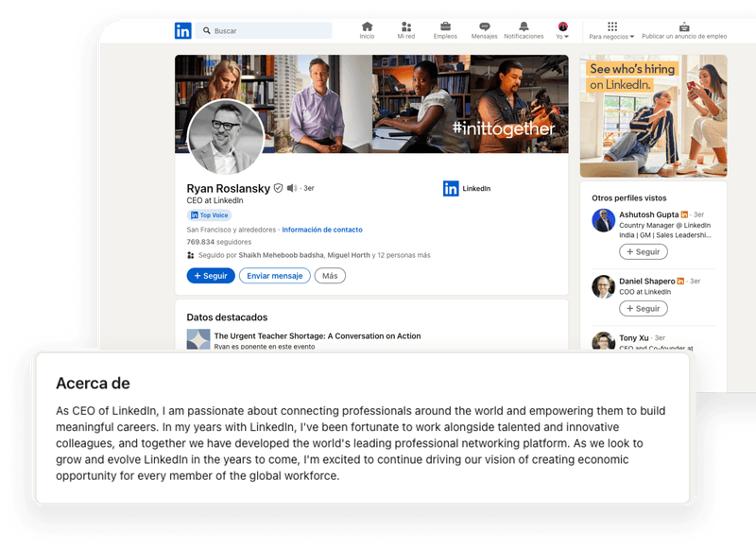This screenshot has width=756, height=548.
Task: Open The Urgent Teacher Shortage event
Action: tap(318, 336)
